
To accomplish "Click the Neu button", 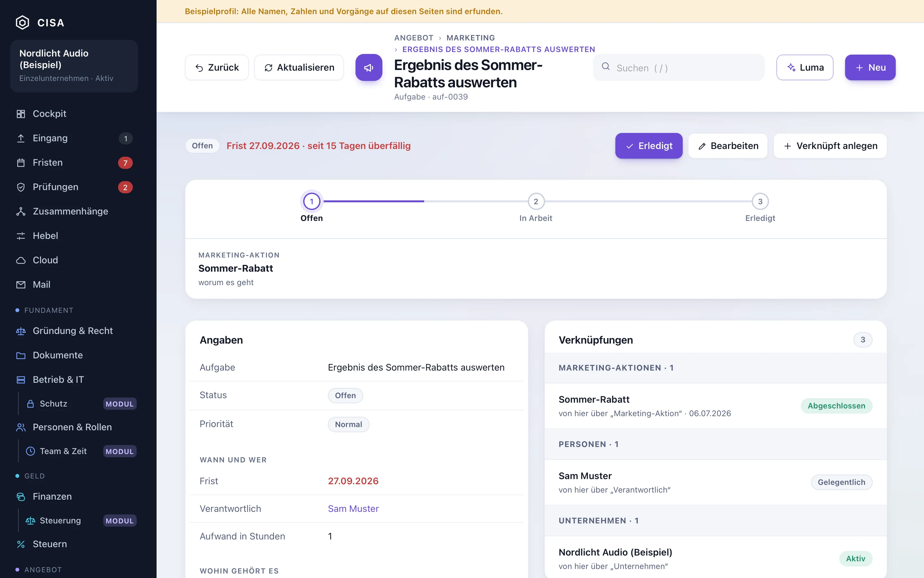I will coord(870,67).
